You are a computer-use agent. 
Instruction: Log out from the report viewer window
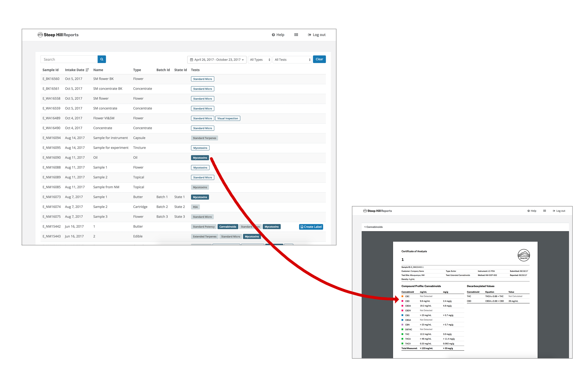pyautogui.click(x=559, y=211)
